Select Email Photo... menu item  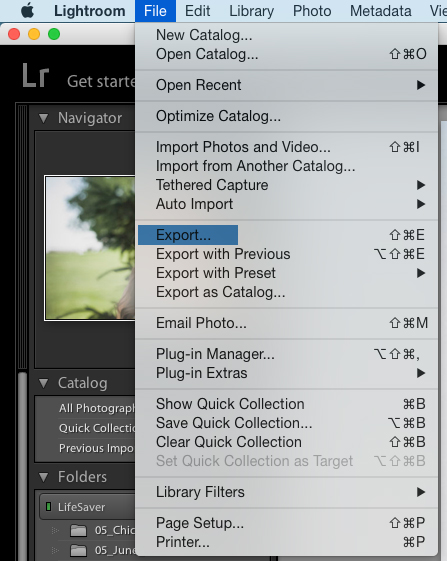pos(286,323)
